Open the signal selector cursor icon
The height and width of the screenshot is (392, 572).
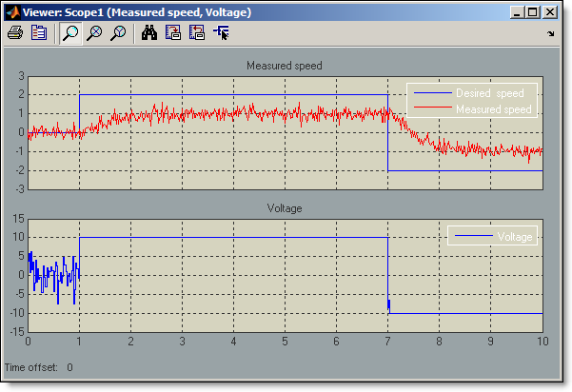click(222, 33)
